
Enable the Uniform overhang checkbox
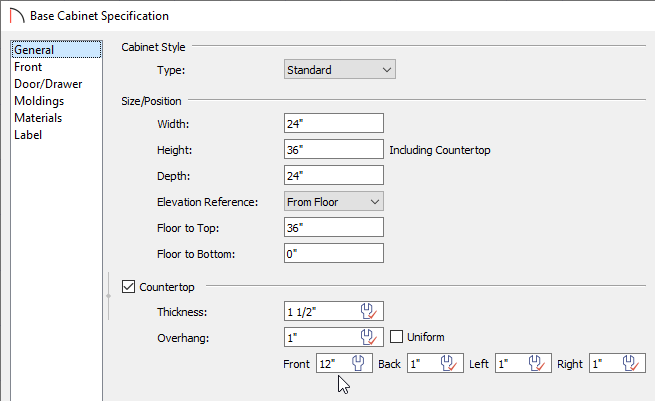[x=396, y=337]
